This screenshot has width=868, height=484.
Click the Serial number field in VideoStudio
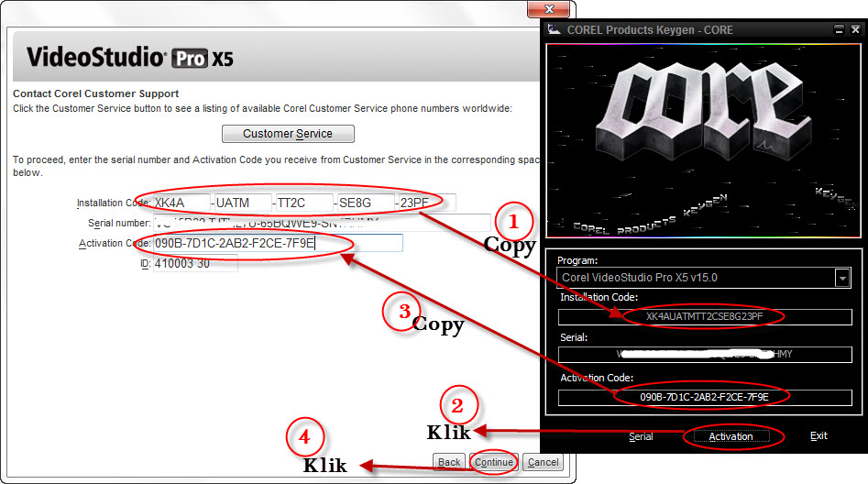pyautogui.click(x=322, y=223)
